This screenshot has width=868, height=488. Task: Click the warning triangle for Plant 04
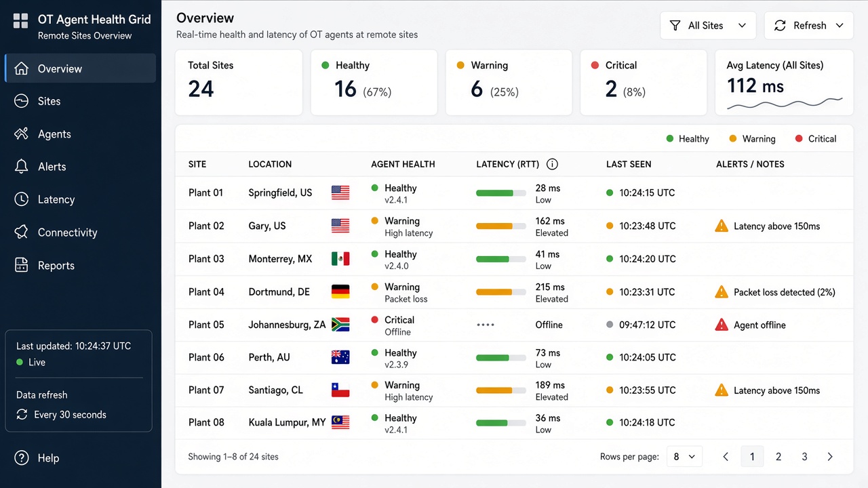(722, 292)
